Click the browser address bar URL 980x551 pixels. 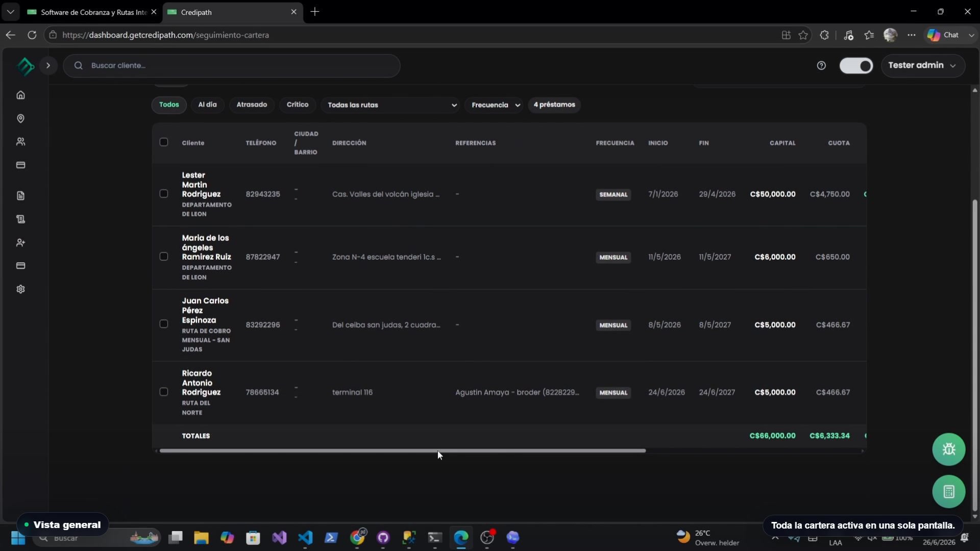pyautogui.click(x=165, y=35)
